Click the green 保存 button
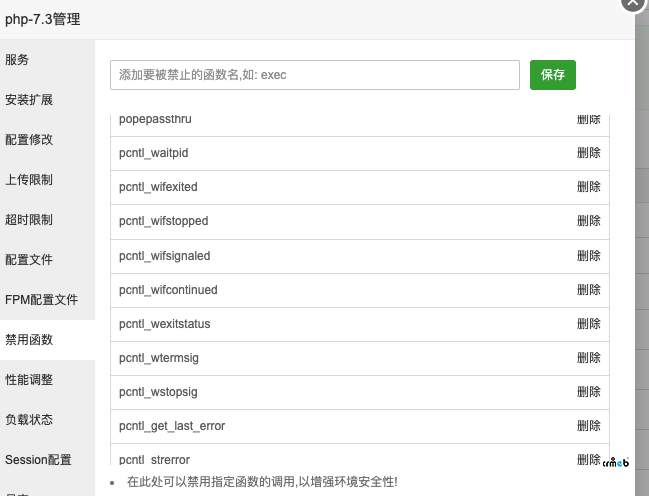This screenshot has width=649, height=496. click(552, 75)
